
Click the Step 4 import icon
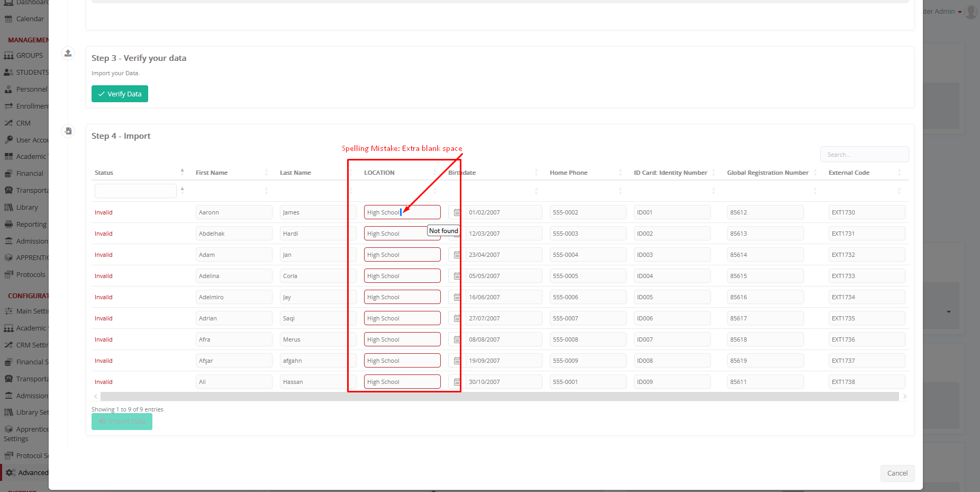68,131
